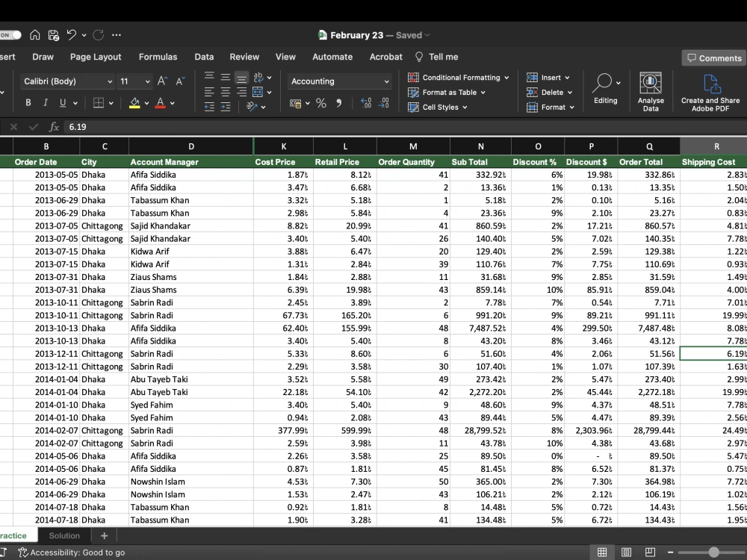Open the View ribbon tab
The width and height of the screenshot is (747, 560).
click(285, 57)
